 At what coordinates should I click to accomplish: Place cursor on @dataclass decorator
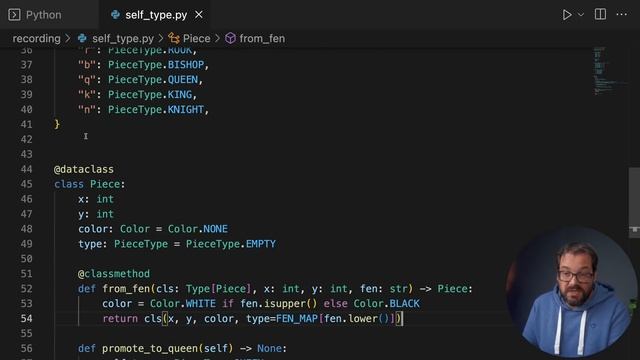click(x=84, y=169)
